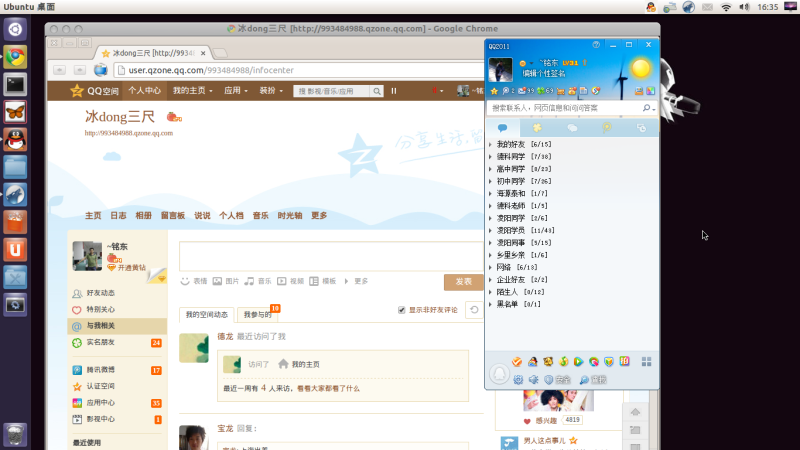Click pause icon in Qzone top bar

(x=394, y=91)
